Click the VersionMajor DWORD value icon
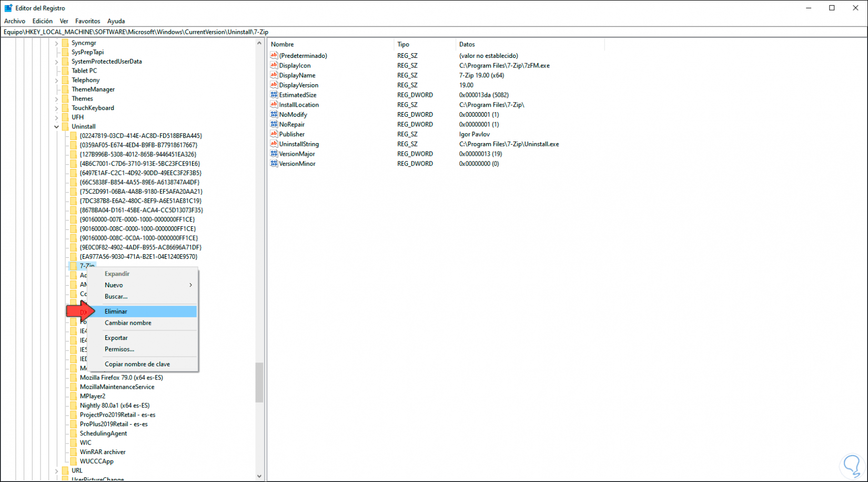868x482 pixels. (274, 154)
